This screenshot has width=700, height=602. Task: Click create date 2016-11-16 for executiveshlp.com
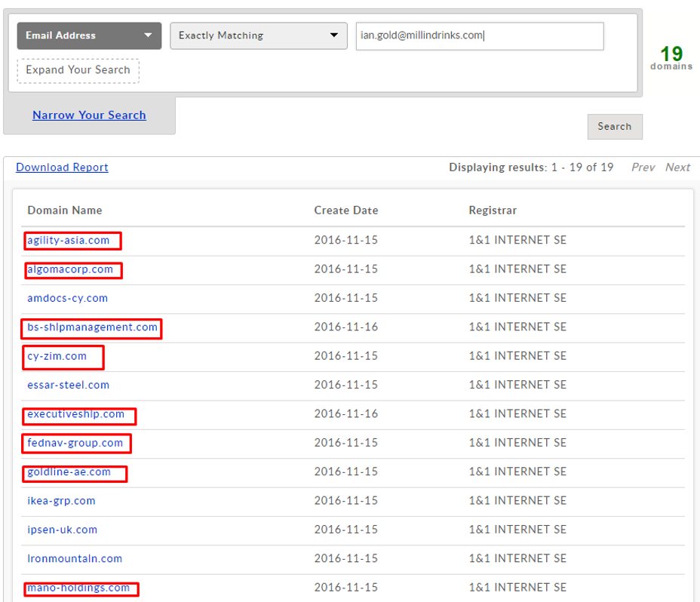coord(346,414)
